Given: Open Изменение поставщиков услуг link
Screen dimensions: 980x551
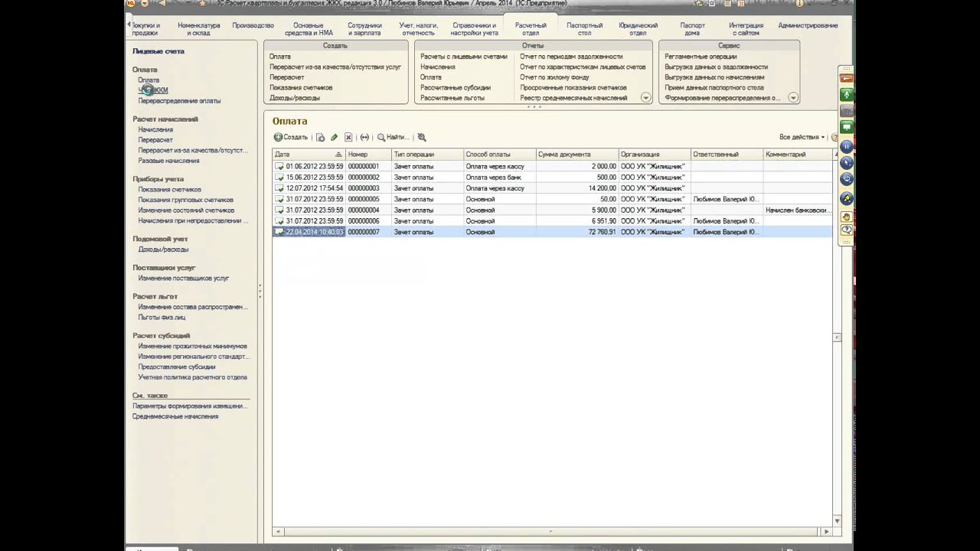Looking at the screenshot, I should click(x=184, y=279).
